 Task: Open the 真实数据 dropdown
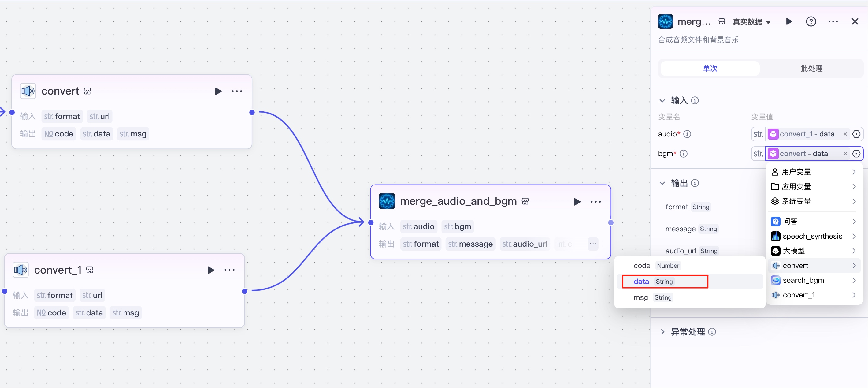click(752, 22)
